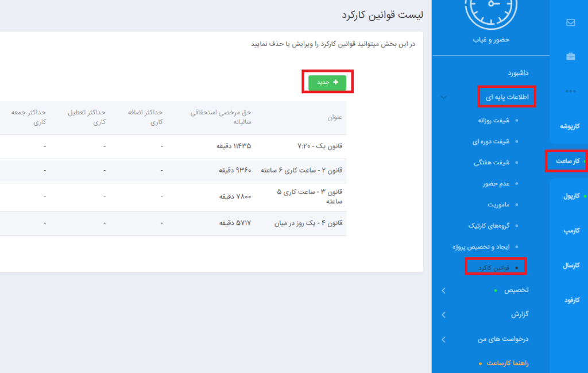Select ماموریت from the sidebar menu
588x373 pixels.
tap(498, 205)
